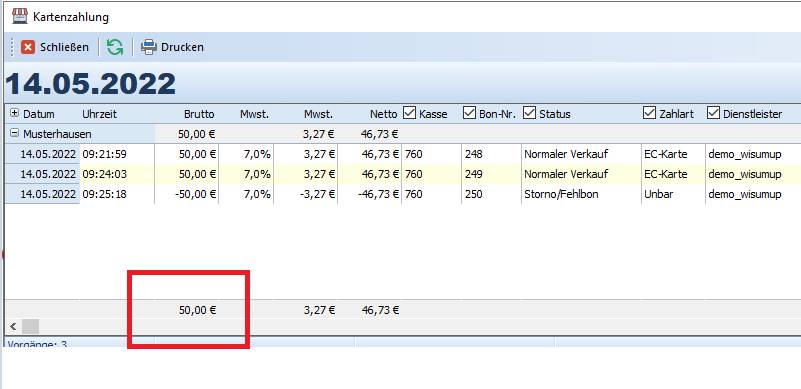Viewport: 801px width, 389px height.
Task: Select the row with time 09:24:03
Action: click(x=403, y=174)
